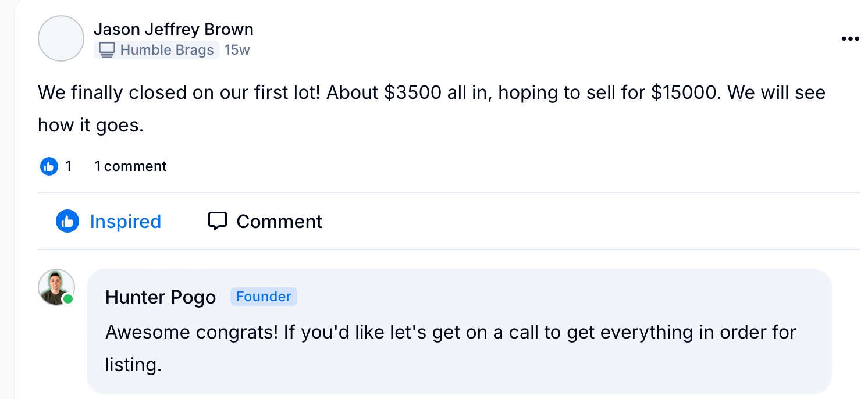Open the three-dot post options menu
The height and width of the screenshot is (399, 868).
coord(850,39)
